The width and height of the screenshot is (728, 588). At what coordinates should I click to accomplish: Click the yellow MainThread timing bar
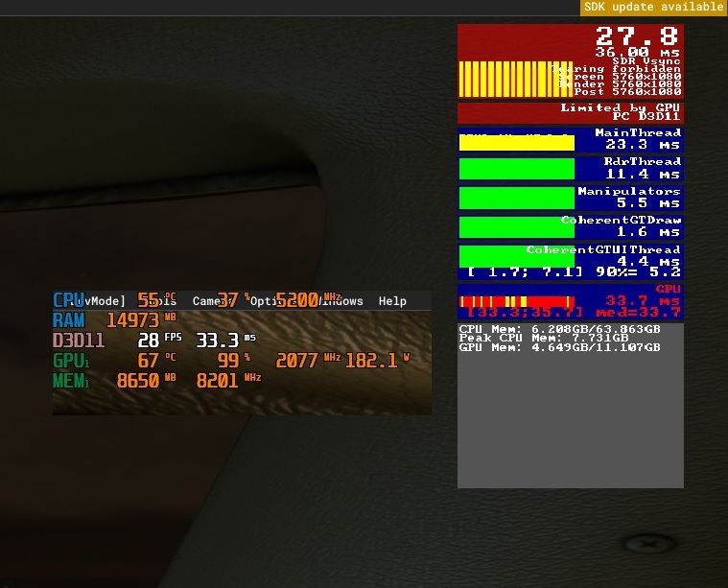[x=517, y=143]
